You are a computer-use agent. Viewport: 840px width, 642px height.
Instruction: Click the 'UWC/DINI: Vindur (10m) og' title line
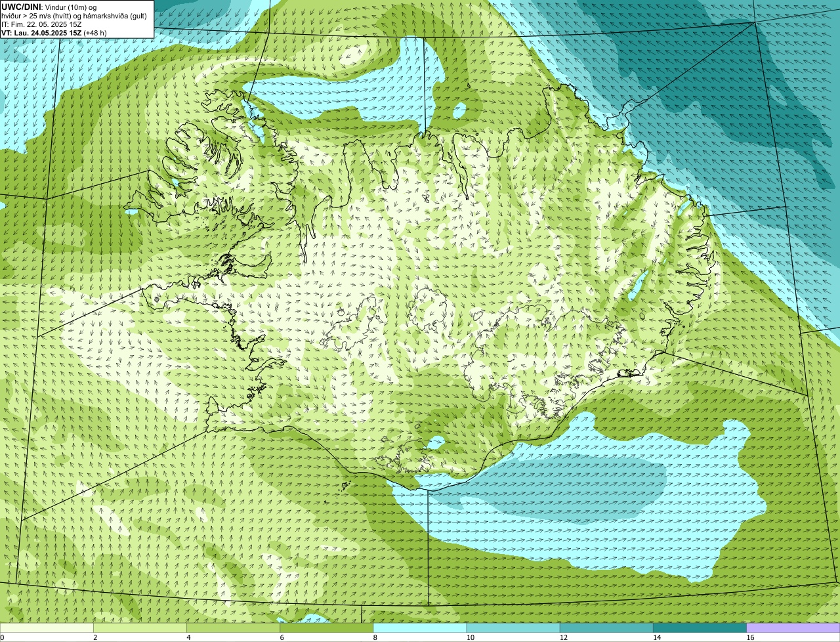(x=50, y=7)
